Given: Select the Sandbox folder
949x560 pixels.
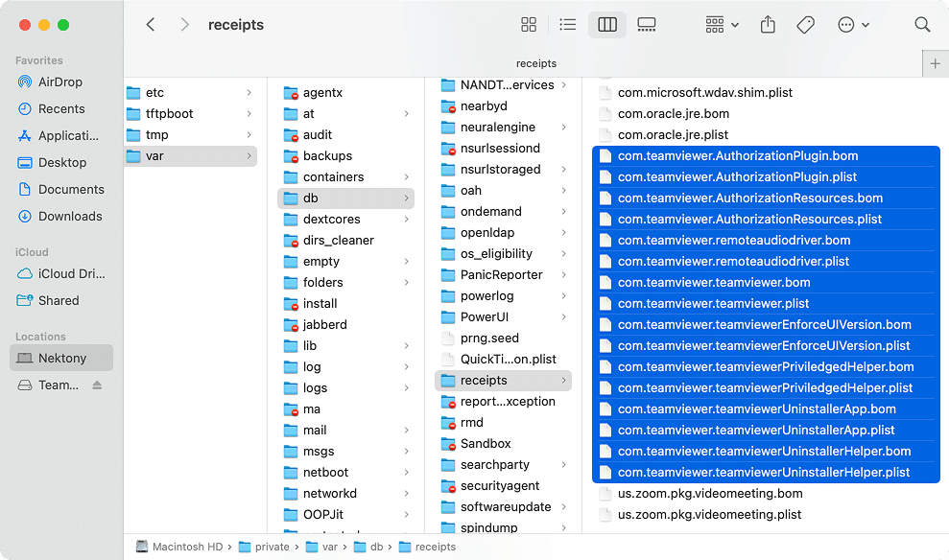Looking at the screenshot, I should (x=503, y=443).
